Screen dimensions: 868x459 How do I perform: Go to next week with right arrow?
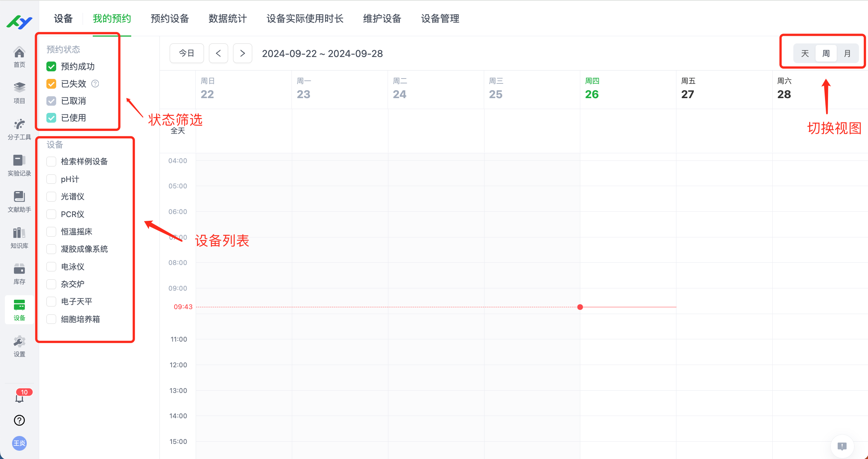coord(242,53)
